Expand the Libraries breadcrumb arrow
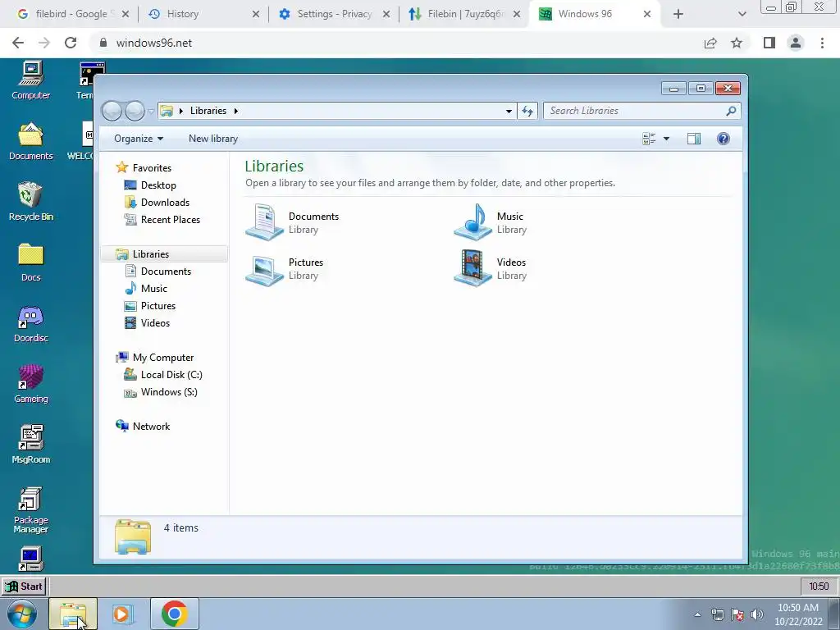This screenshot has height=630, width=840. (235, 111)
